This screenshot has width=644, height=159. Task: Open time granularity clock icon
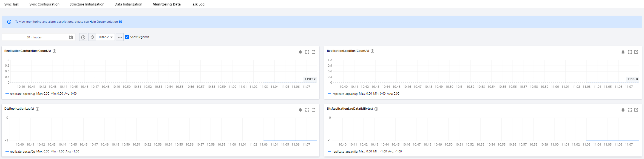tap(83, 37)
